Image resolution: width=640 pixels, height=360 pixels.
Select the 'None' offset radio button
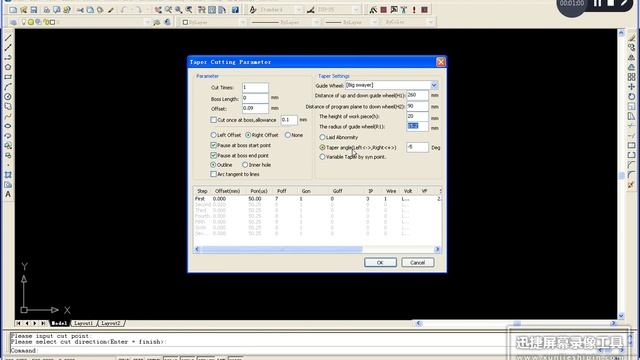(x=288, y=135)
